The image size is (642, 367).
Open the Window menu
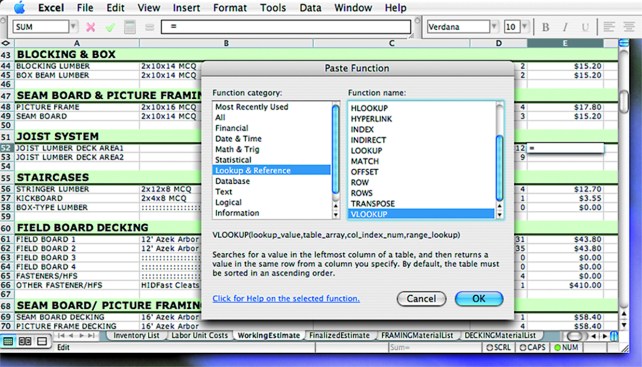353,7
